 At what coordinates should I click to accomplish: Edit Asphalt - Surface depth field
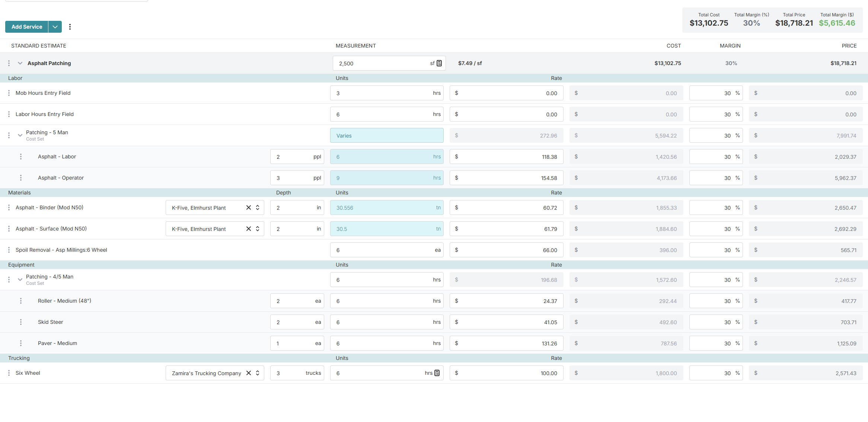pos(297,229)
